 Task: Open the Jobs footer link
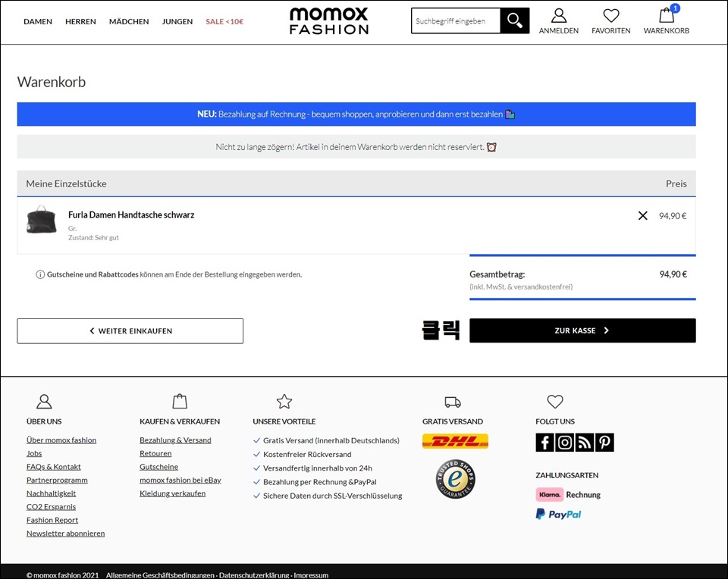click(x=34, y=453)
